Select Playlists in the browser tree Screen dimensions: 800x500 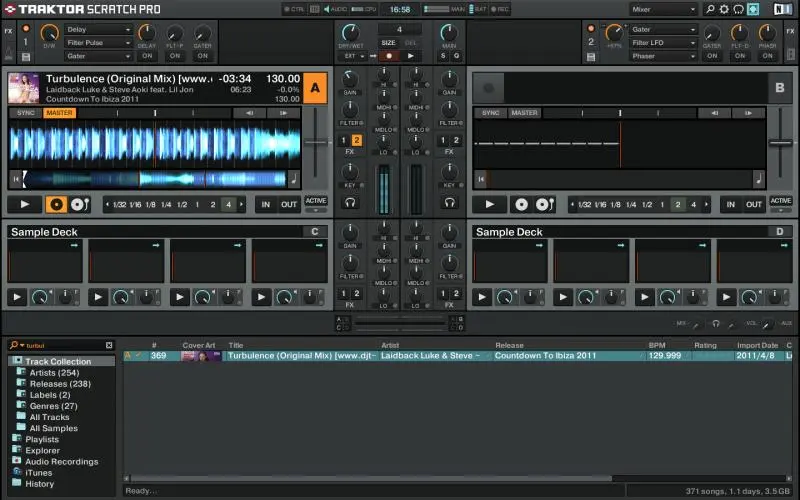coord(42,439)
